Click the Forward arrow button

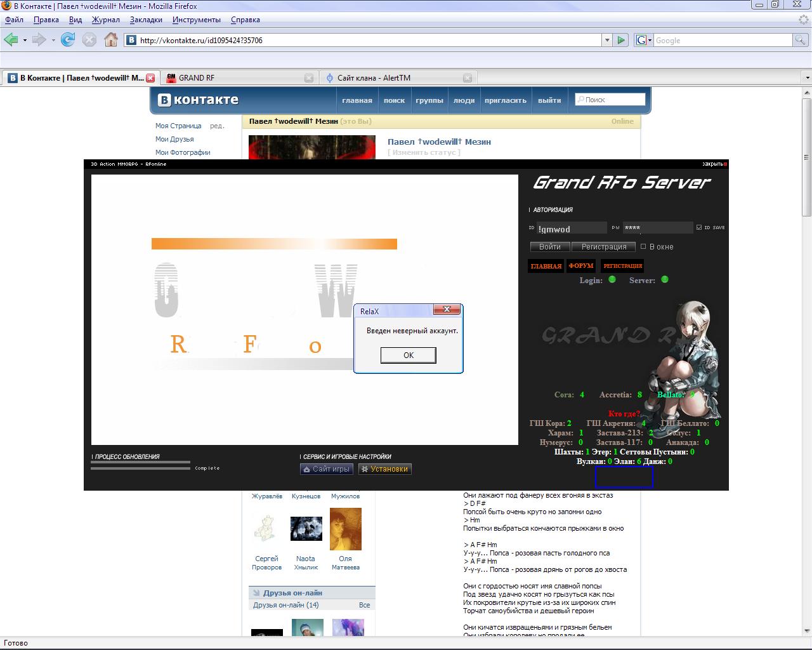[39, 40]
